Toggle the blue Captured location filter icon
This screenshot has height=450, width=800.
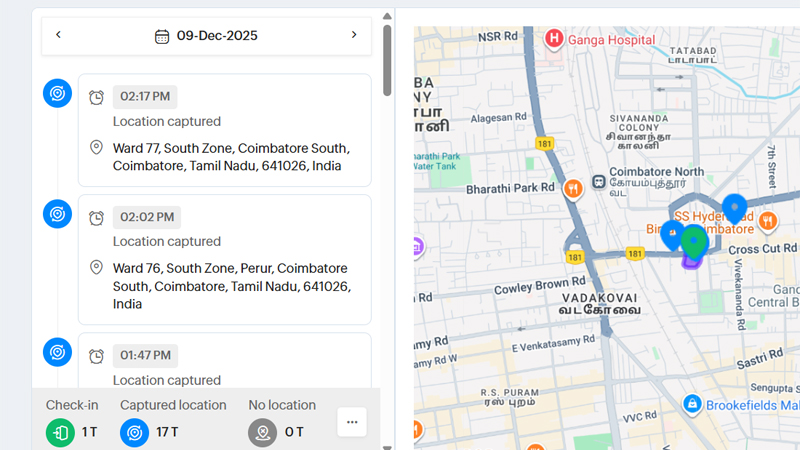tap(134, 432)
